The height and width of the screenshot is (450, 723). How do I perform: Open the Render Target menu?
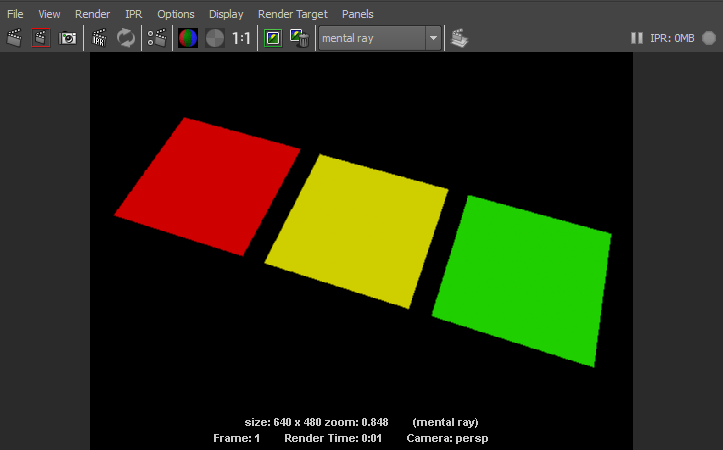[x=293, y=14]
